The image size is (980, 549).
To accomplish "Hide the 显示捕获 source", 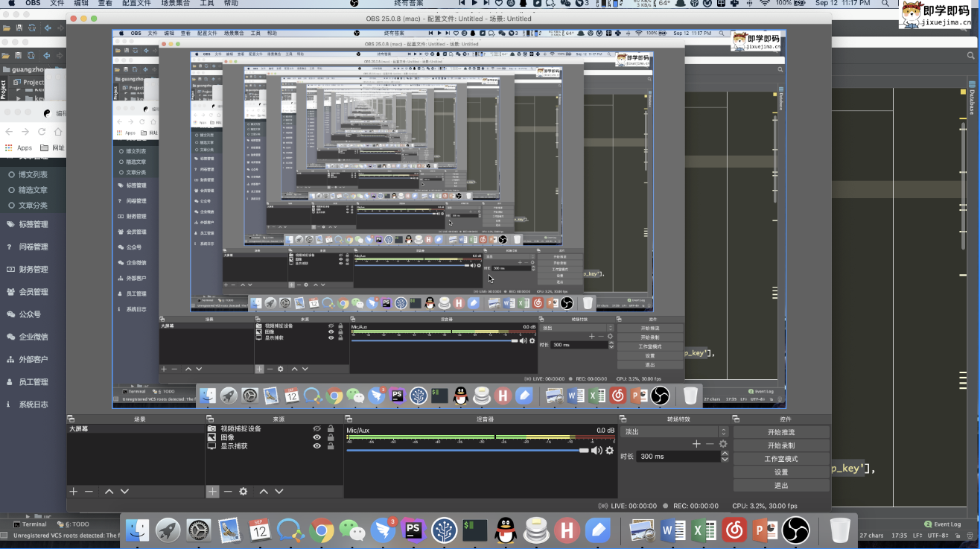I will pos(316,446).
